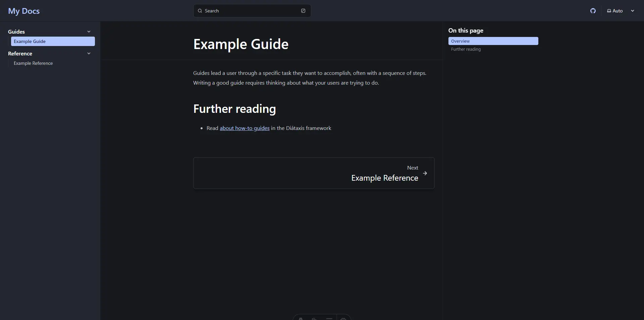
Task: Open the GitHub repository icon link
Action: coord(593,11)
